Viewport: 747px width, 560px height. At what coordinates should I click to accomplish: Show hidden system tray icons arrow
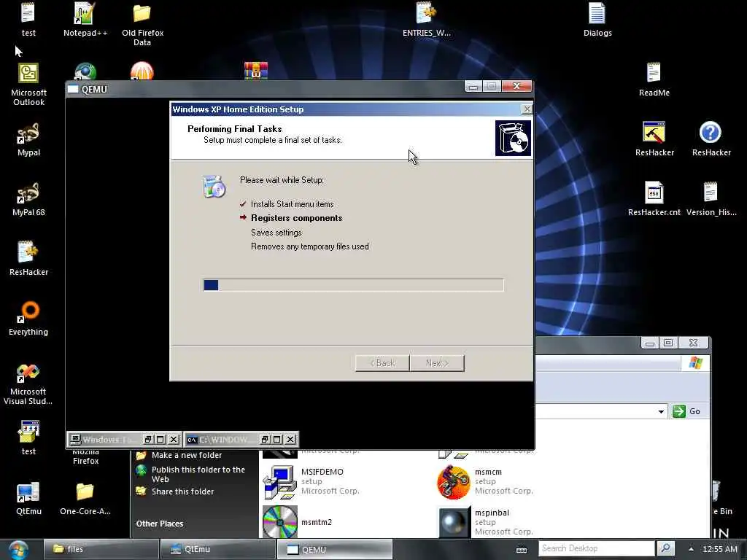click(x=691, y=549)
